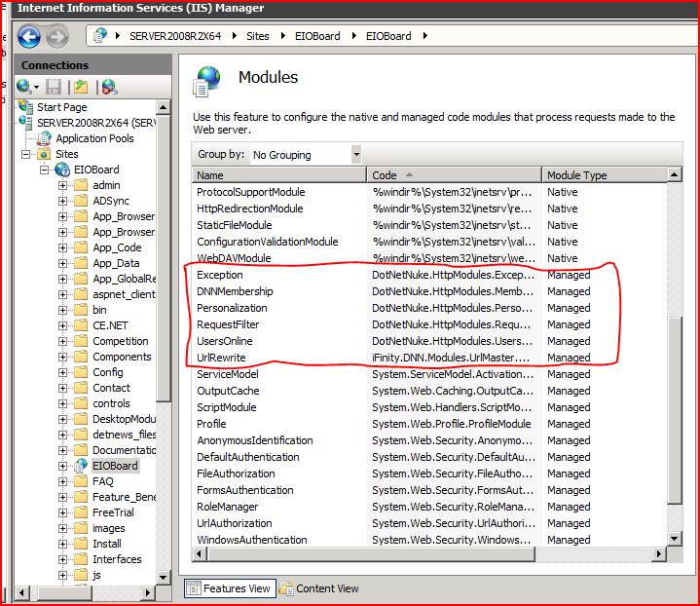Sort by the Code column header
The width and height of the screenshot is (700, 606).
coord(454,175)
